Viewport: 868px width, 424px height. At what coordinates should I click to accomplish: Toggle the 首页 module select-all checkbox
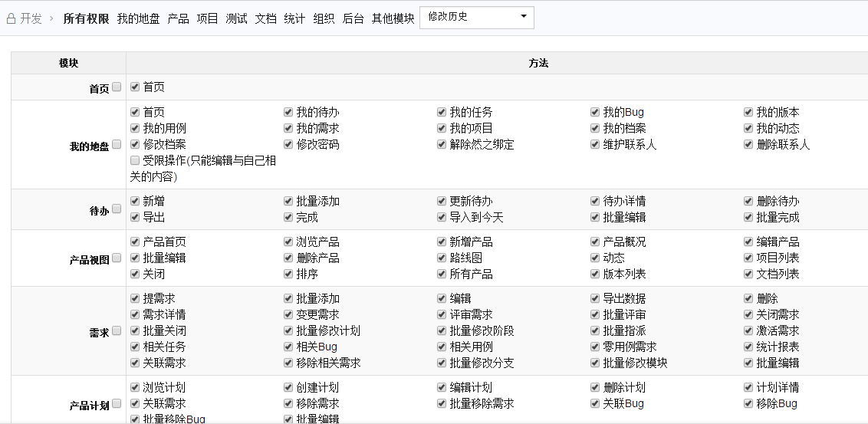pyautogui.click(x=117, y=87)
